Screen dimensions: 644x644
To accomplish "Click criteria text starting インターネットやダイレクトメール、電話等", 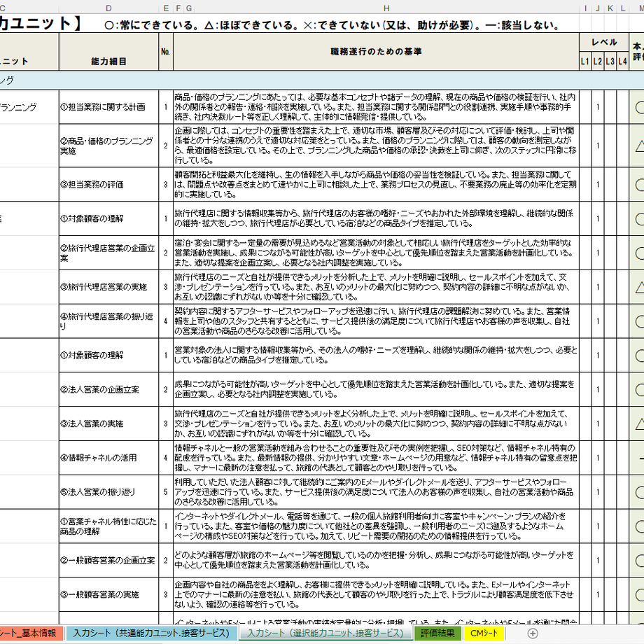I will click(376, 526).
